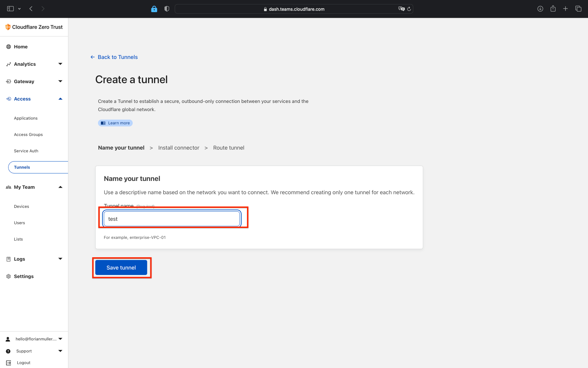Open the Home section via globe icon

9,47
